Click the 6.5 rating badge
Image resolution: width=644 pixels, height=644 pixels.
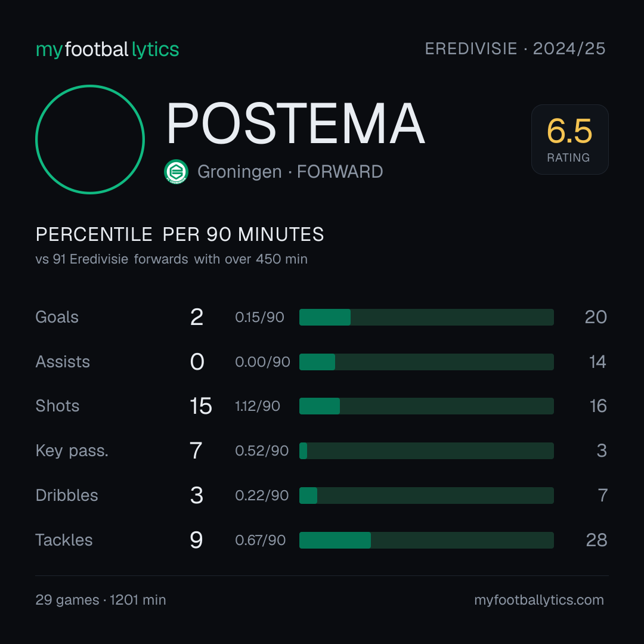(569, 139)
